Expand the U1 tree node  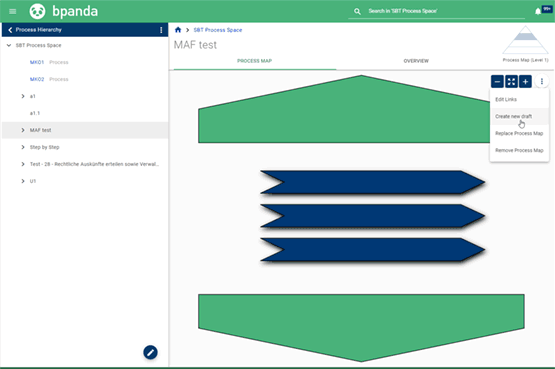[x=23, y=181]
